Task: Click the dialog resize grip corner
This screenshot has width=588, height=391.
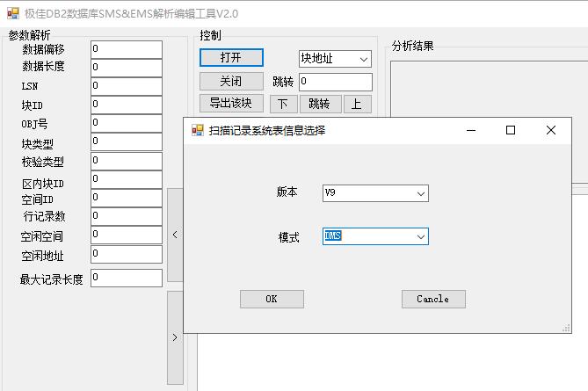Action: tap(566, 328)
